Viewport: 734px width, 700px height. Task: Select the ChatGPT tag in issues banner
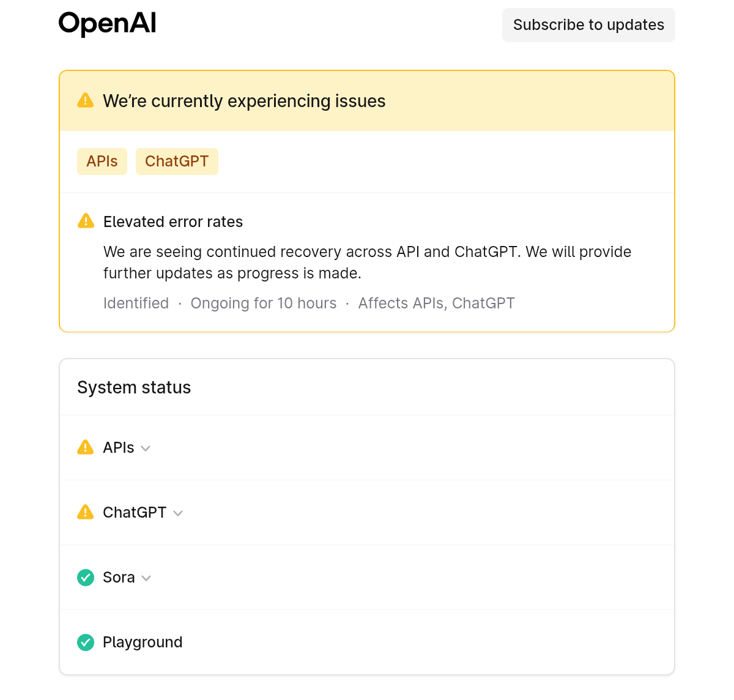(x=177, y=162)
